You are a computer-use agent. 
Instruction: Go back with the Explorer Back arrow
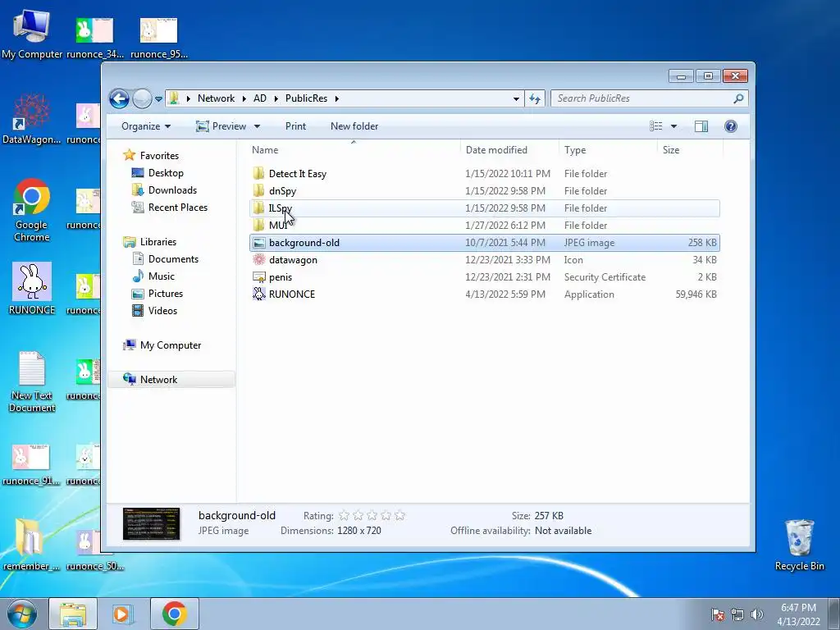tap(119, 98)
